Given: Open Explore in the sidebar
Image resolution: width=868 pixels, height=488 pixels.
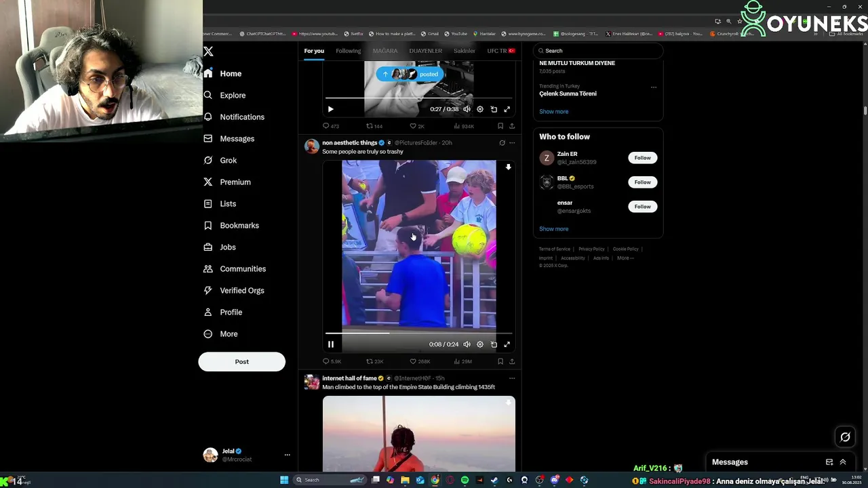Looking at the screenshot, I should (224, 95).
